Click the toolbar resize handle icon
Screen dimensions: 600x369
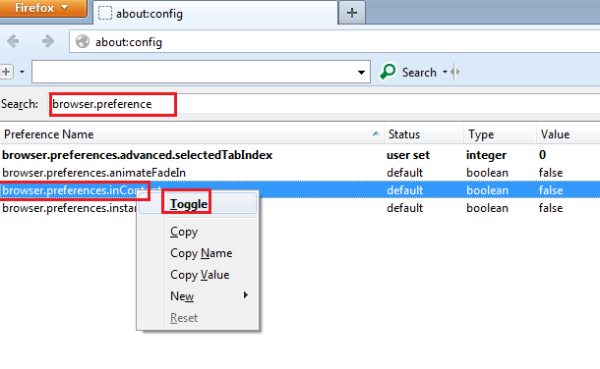455,72
